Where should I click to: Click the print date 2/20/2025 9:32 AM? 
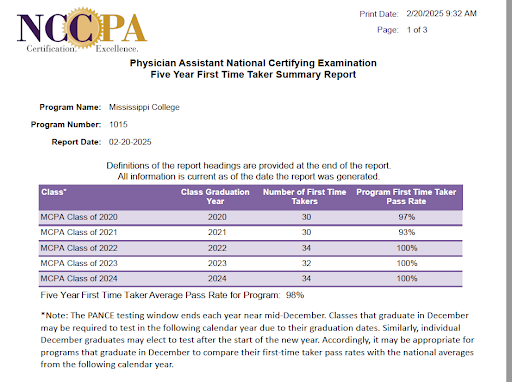[441, 14]
